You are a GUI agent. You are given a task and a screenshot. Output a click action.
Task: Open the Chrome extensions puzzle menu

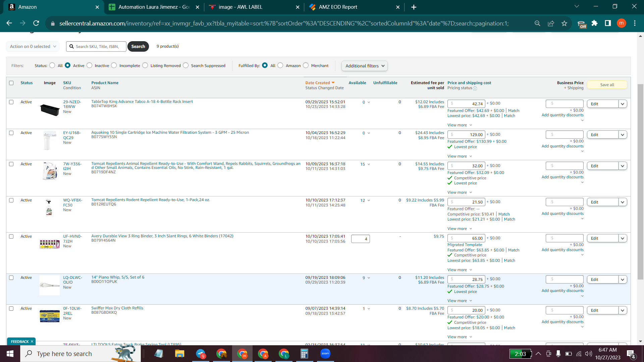click(x=594, y=23)
